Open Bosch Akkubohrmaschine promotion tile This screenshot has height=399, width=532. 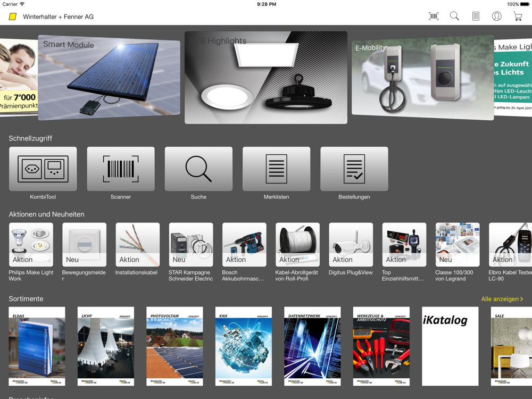click(244, 245)
